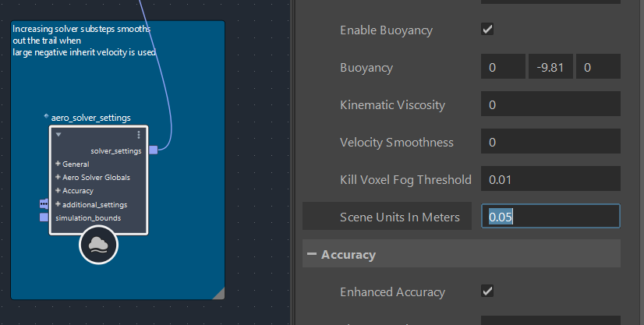
Task: Expand the Accuracy group on the node
Action: pyautogui.click(x=58, y=191)
